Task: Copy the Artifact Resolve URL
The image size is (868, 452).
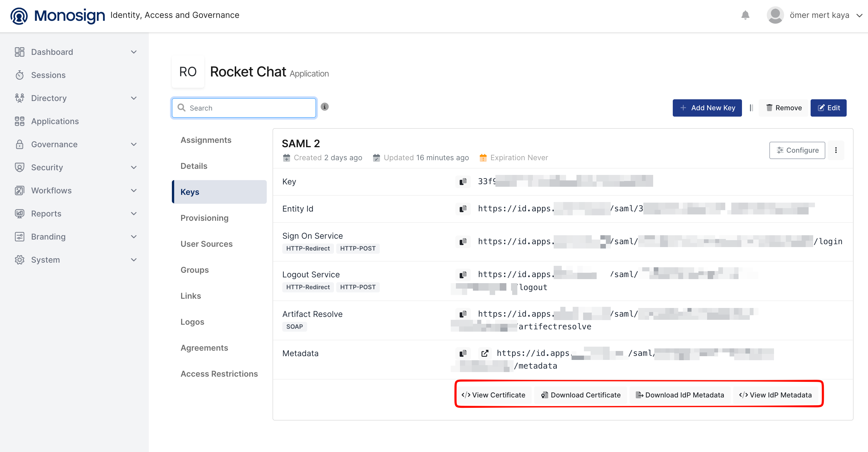Action: pos(463,314)
